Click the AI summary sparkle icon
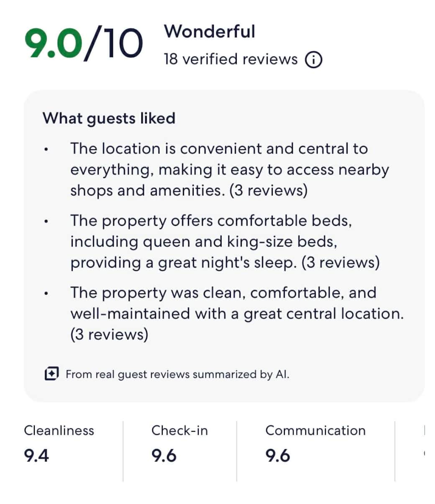Screen dimensions: 435x504 click(x=51, y=374)
